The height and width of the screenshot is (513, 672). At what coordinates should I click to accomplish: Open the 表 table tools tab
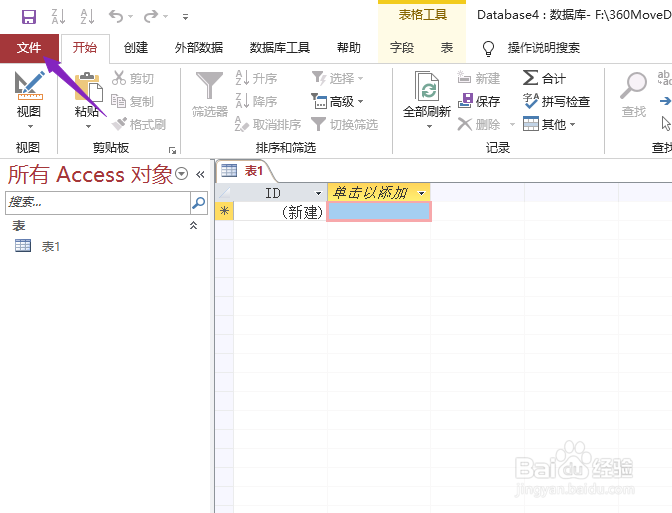447,47
